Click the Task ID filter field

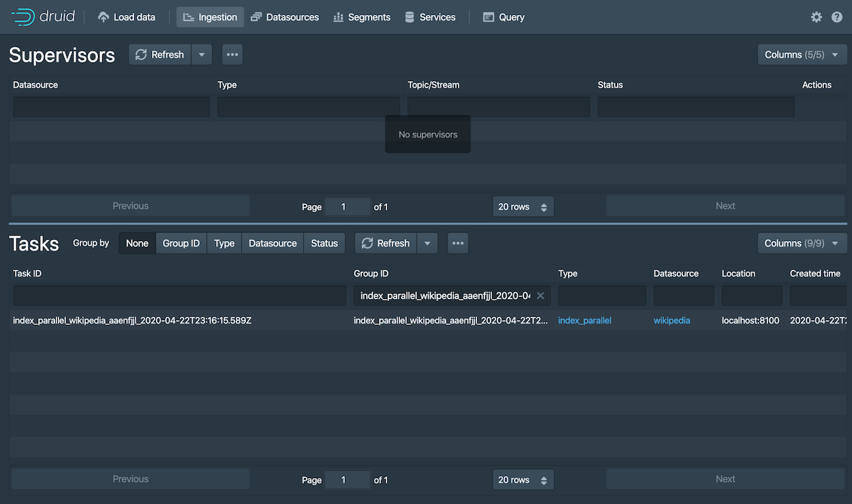tap(179, 296)
